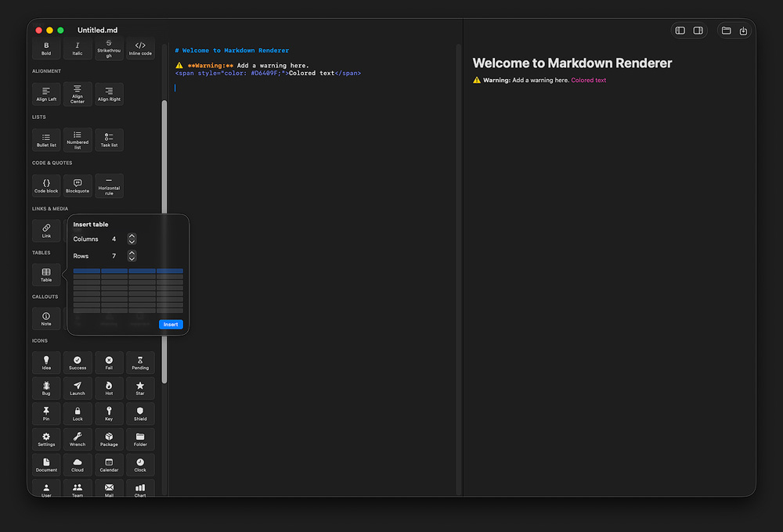Insert the Cloud icon
Screen dimensions: 783x532
pos(78,465)
